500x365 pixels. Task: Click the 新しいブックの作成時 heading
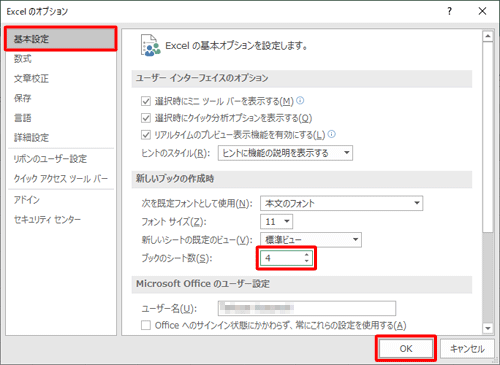175,179
